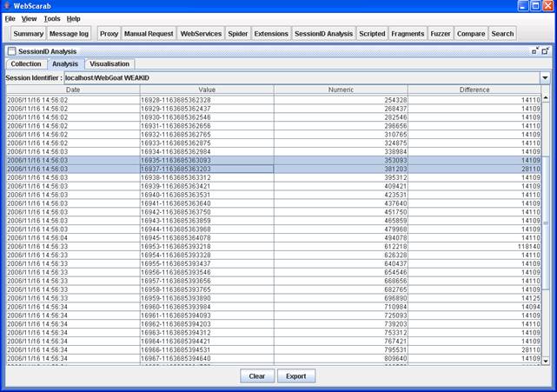
Task: Click the Session Identifier text field
Action: point(300,78)
